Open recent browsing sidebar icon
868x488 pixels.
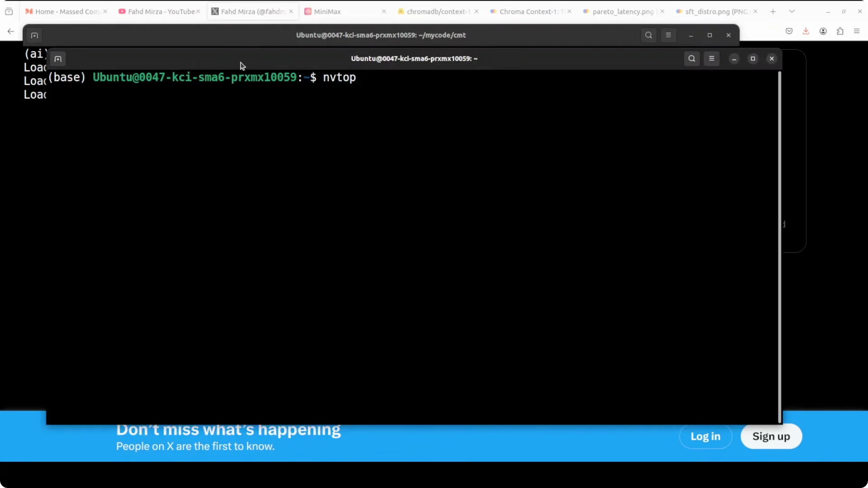9,12
